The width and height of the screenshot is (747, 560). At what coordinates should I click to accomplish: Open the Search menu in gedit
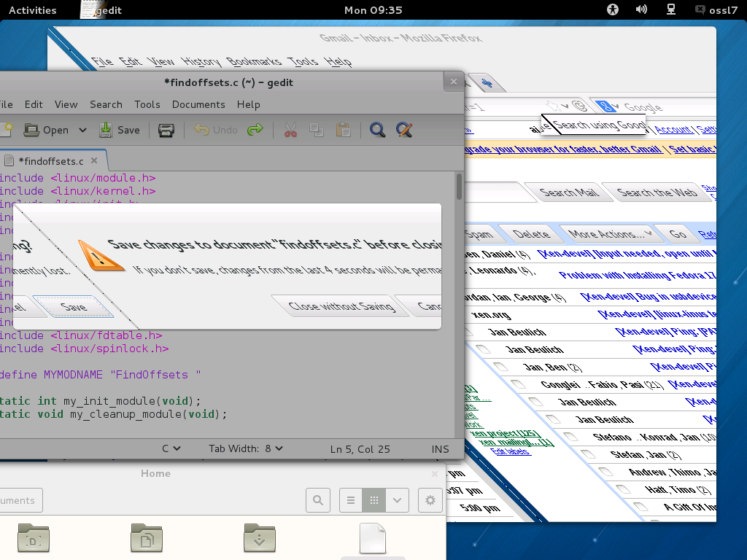tap(107, 104)
